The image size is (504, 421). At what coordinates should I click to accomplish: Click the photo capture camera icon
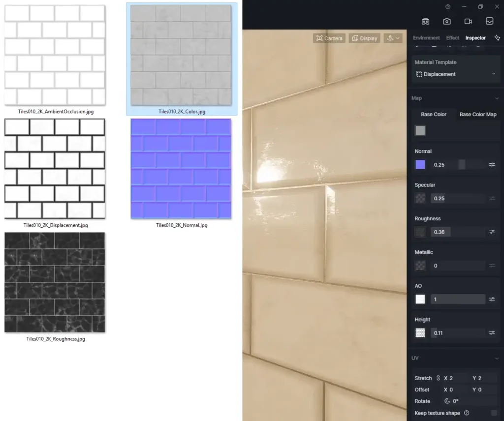click(447, 22)
